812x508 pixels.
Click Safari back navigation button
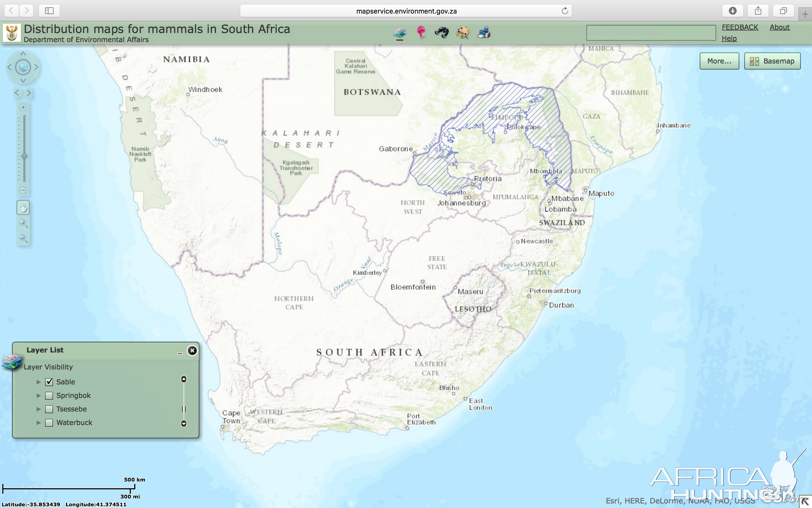pyautogui.click(x=11, y=11)
